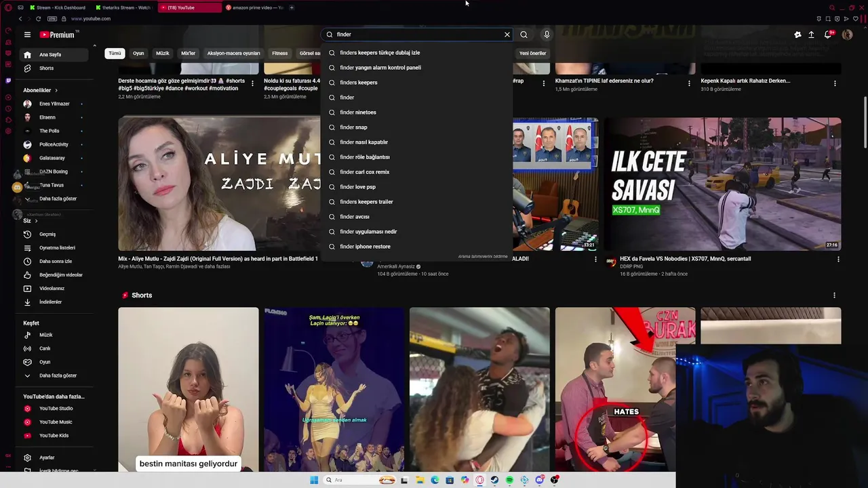Screen dimensions: 868x488
Task: Open Galatasaray subscription
Action: coord(54,158)
